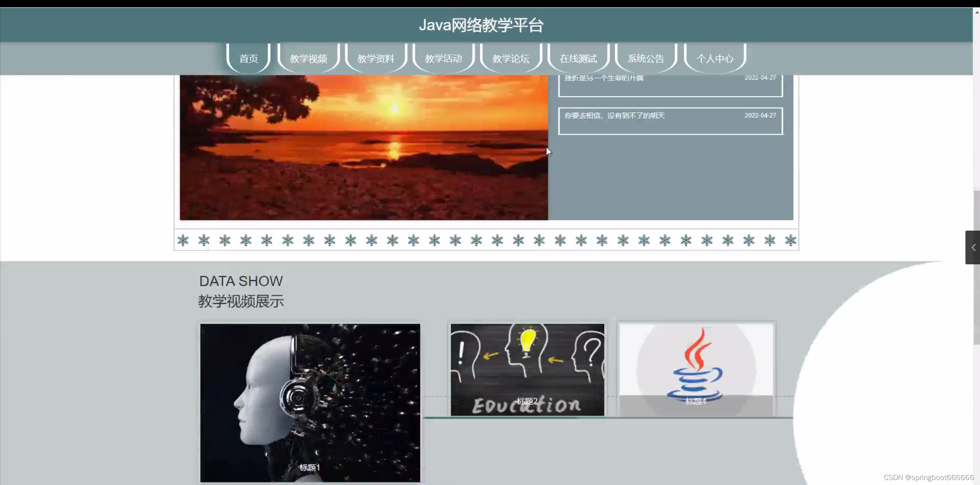
Task: Click the 教学视频展示 section heading
Action: pos(241,301)
